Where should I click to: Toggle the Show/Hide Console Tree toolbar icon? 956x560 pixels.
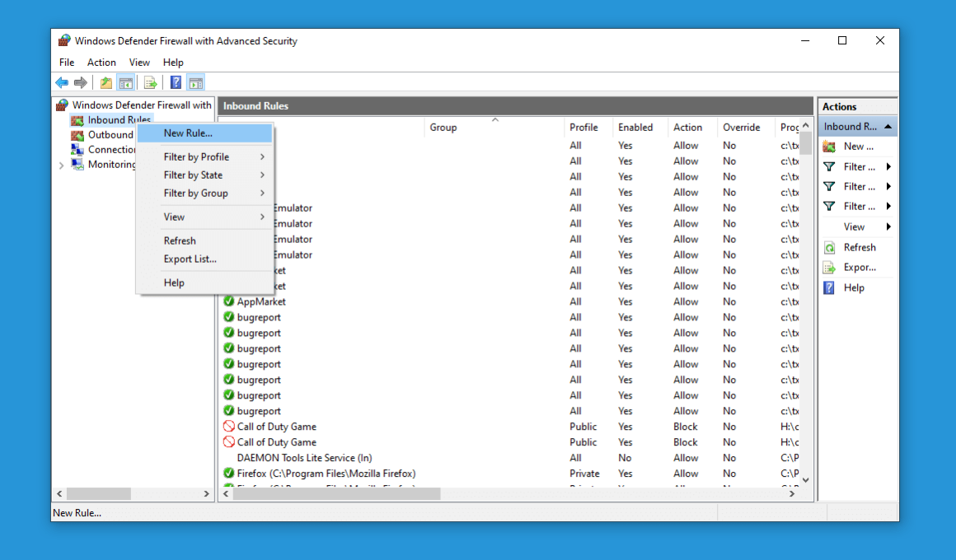tap(125, 83)
